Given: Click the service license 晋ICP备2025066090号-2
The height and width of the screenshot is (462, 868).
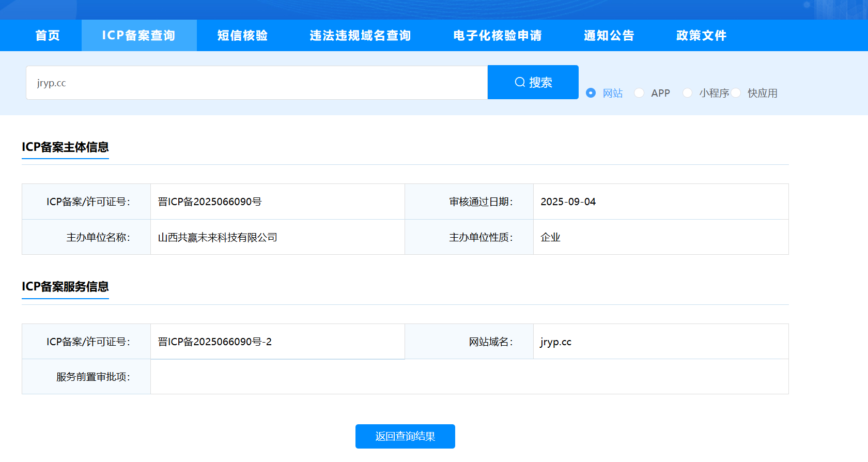Looking at the screenshot, I should click(214, 342).
